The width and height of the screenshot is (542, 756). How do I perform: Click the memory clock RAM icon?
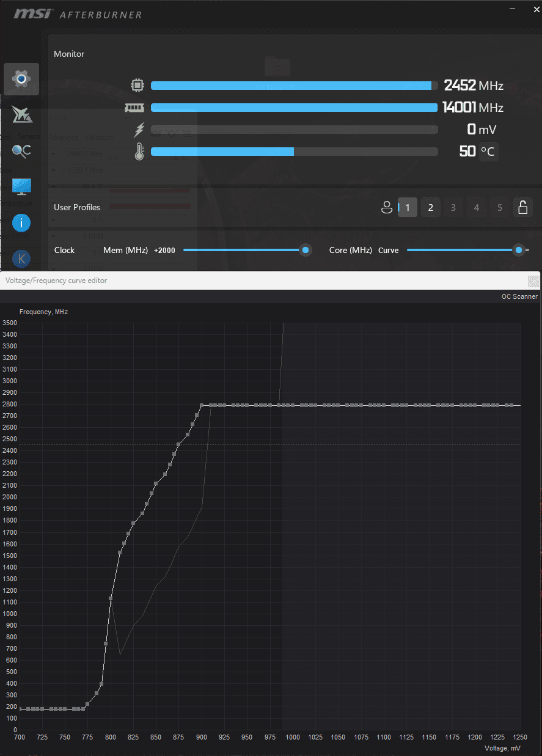pos(134,108)
